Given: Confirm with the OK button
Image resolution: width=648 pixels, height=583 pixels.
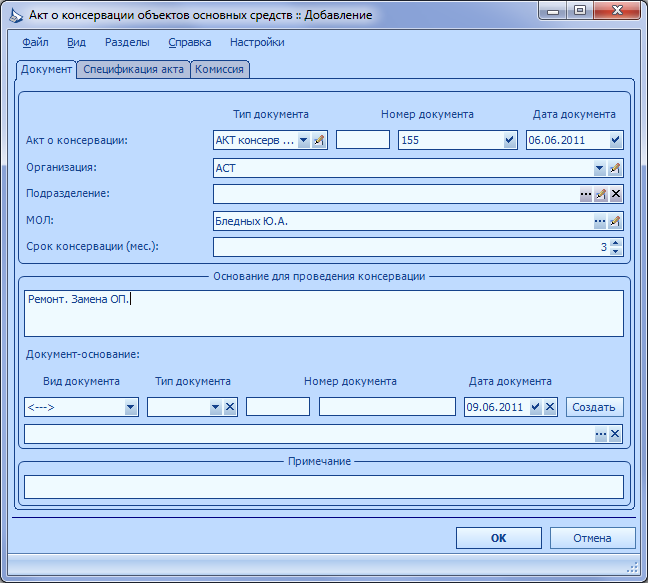Looking at the screenshot, I should [x=498, y=538].
